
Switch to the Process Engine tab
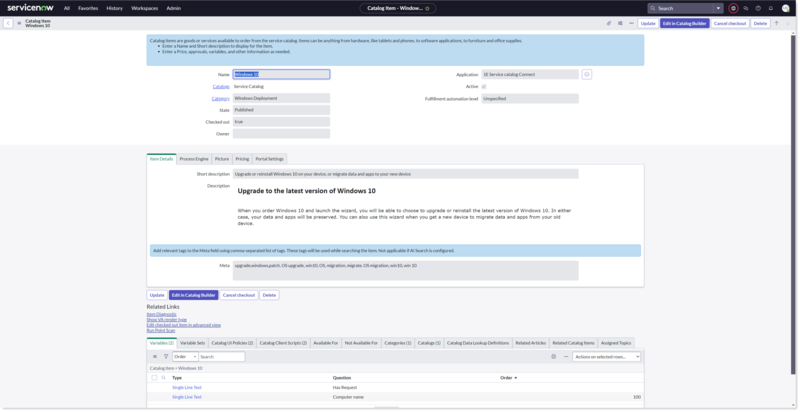click(x=194, y=159)
